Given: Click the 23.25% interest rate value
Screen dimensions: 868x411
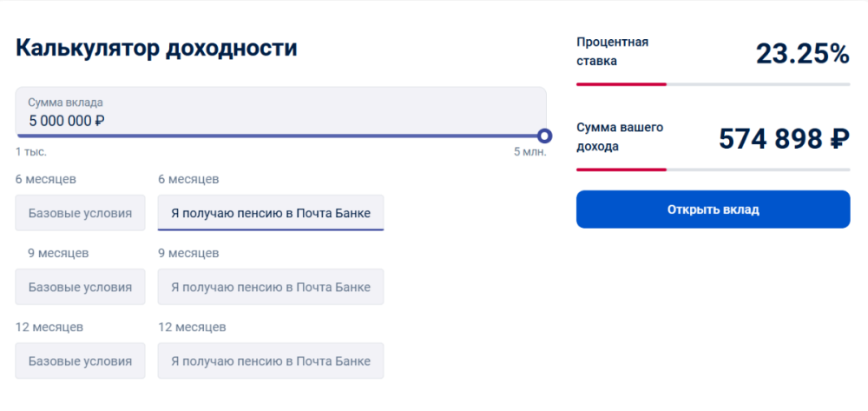Looking at the screenshot, I should [802, 54].
